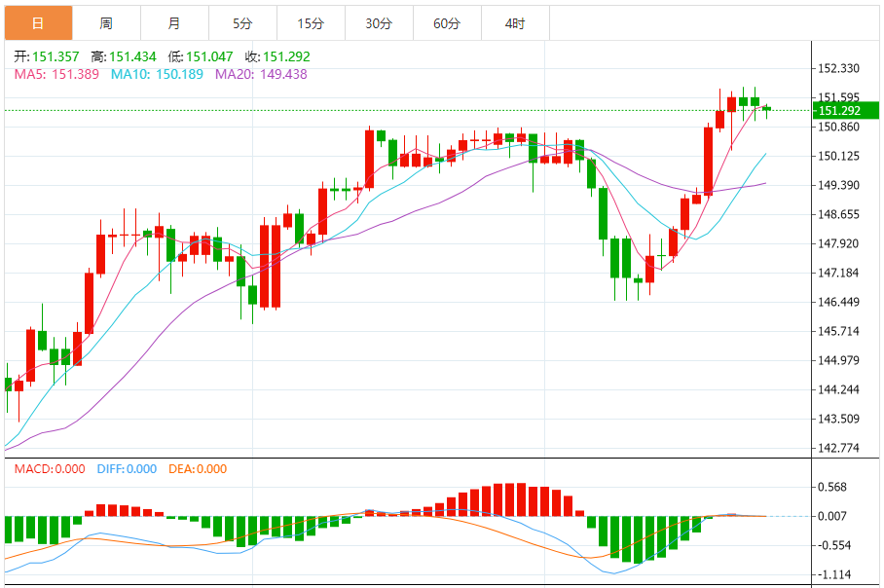This screenshot has width=884, height=588.
Task: Click the MACD:0.000 indicator label
Action: pos(50,469)
